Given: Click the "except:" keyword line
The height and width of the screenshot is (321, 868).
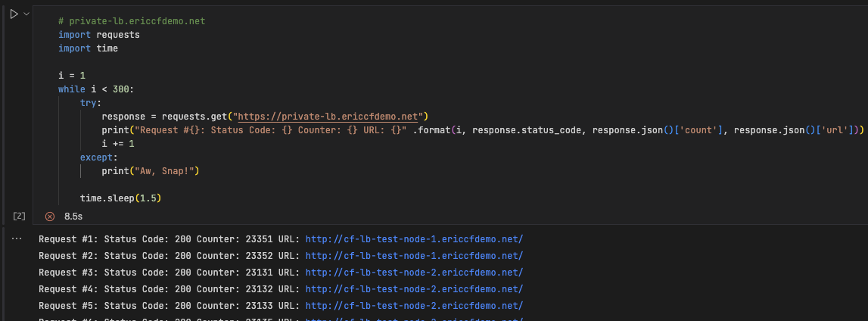Looking at the screenshot, I should click(97, 157).
